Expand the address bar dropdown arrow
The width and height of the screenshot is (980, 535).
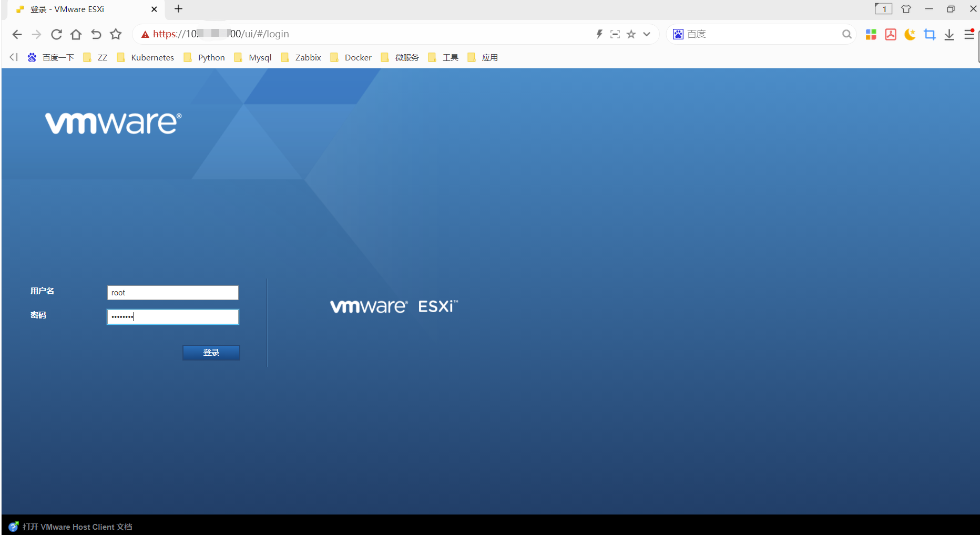[x=647, y=34]
